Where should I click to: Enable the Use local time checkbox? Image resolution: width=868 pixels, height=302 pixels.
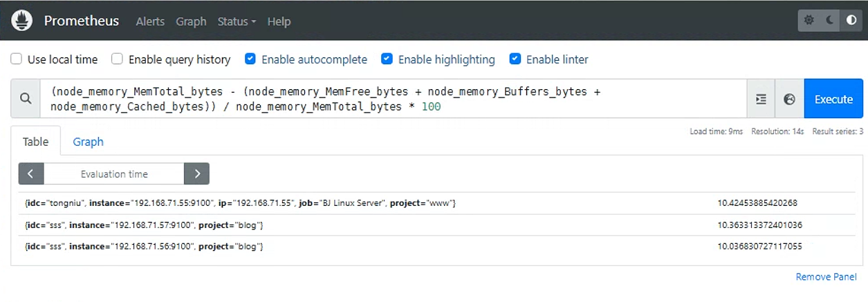[17, 59]
